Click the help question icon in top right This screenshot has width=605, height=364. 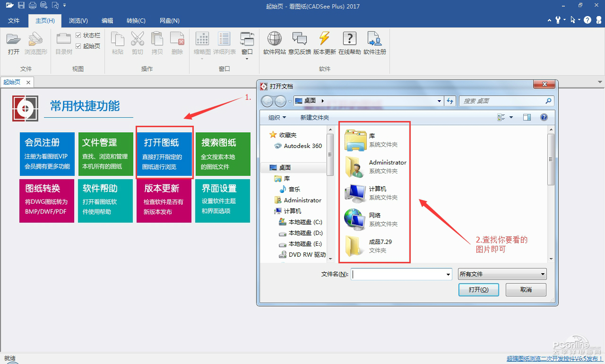tap(588, 20)
